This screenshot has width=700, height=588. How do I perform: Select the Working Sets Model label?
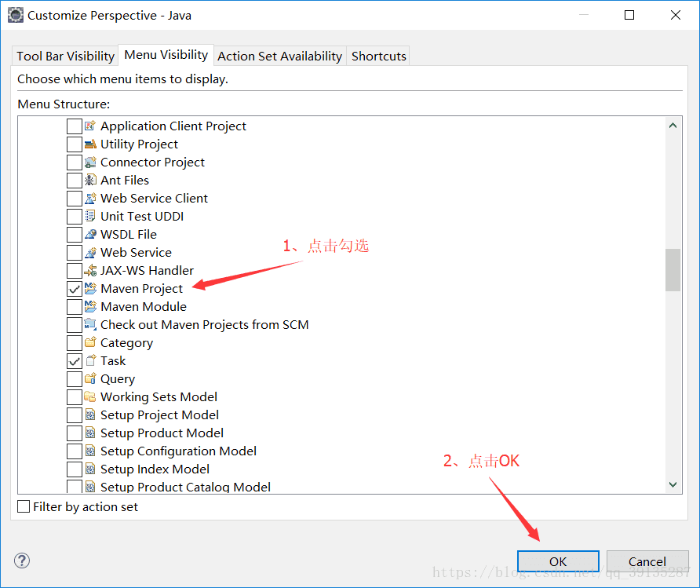coord(159,397)
